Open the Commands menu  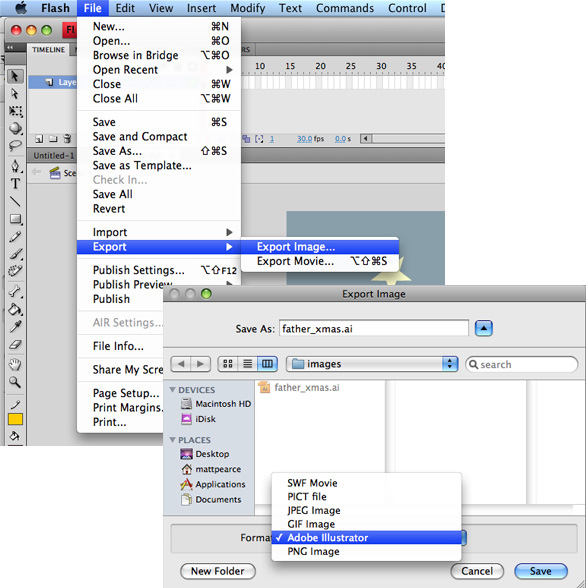(345, 8)
